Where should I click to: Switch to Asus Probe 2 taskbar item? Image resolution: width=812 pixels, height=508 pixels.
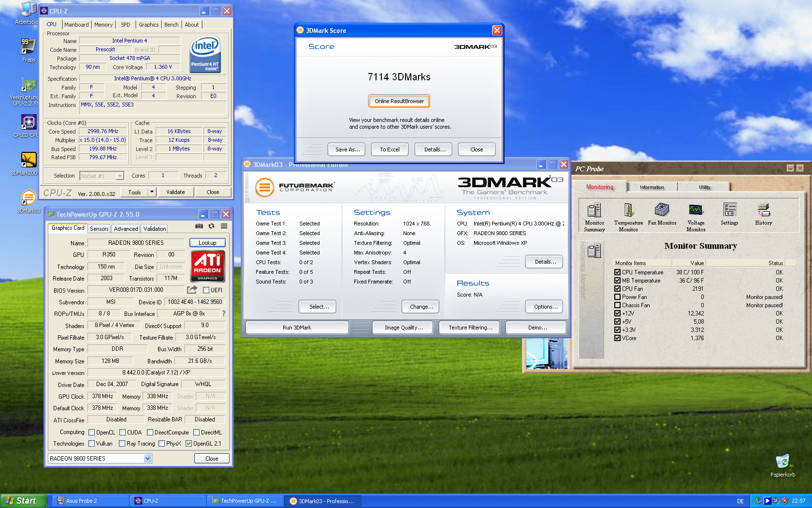pos(90,501)
